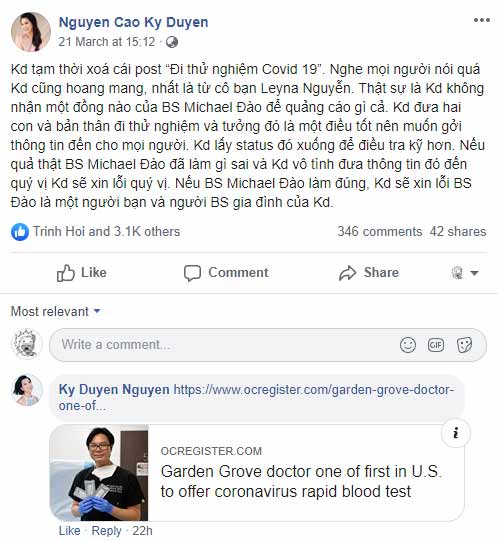Screen dimensions: 498x541
Task: View the 42 shares
Action: pyautogui.click(x=458, y=232)
